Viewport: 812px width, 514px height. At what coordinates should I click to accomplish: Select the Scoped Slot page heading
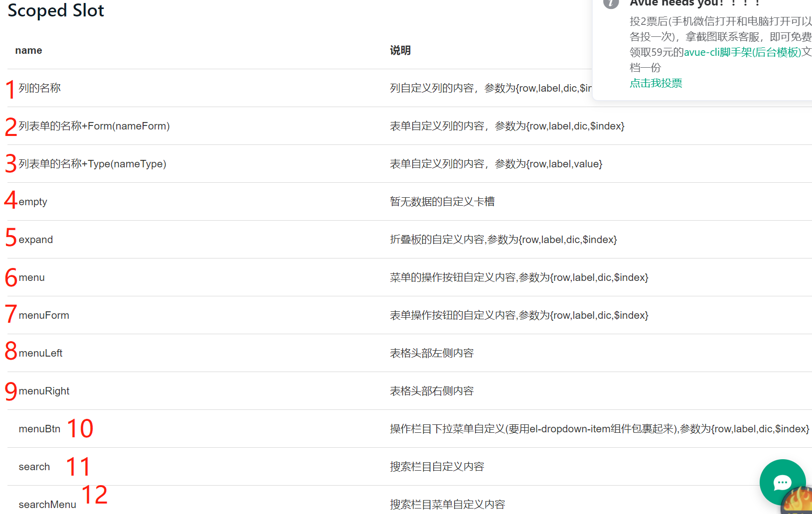click(55, 10)
